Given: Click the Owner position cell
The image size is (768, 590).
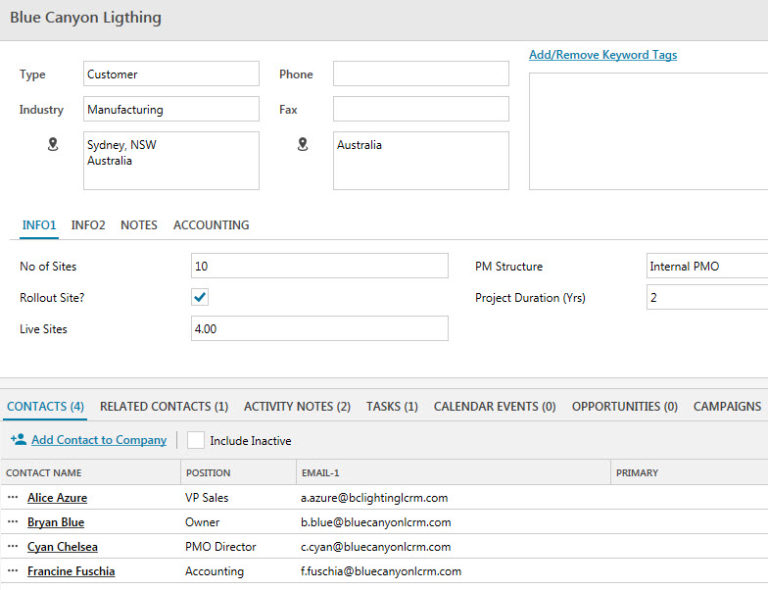Looking at the screenshot, I should pos(202,522).
